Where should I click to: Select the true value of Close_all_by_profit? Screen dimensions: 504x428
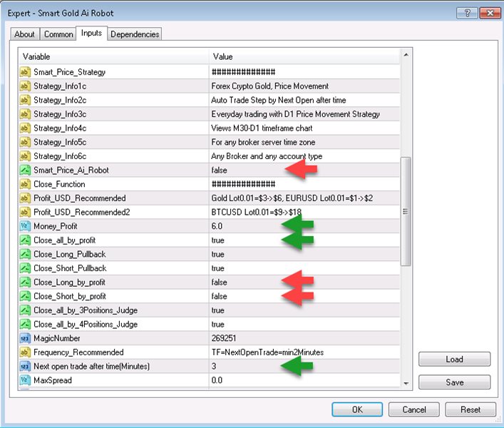(218, 240)
